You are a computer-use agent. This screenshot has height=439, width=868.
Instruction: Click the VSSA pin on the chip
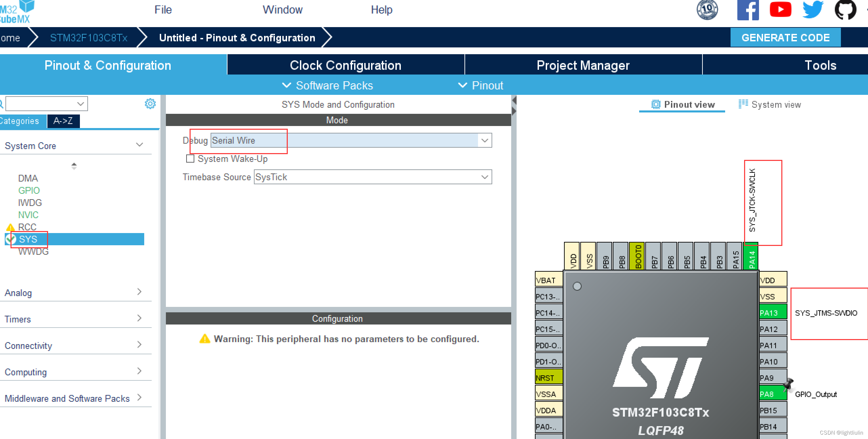click(549, 394)
